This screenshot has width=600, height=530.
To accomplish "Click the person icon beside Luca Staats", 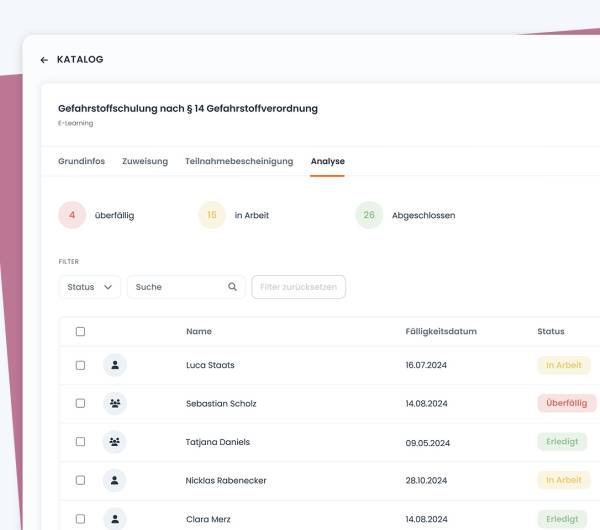I will coord(115,365).
